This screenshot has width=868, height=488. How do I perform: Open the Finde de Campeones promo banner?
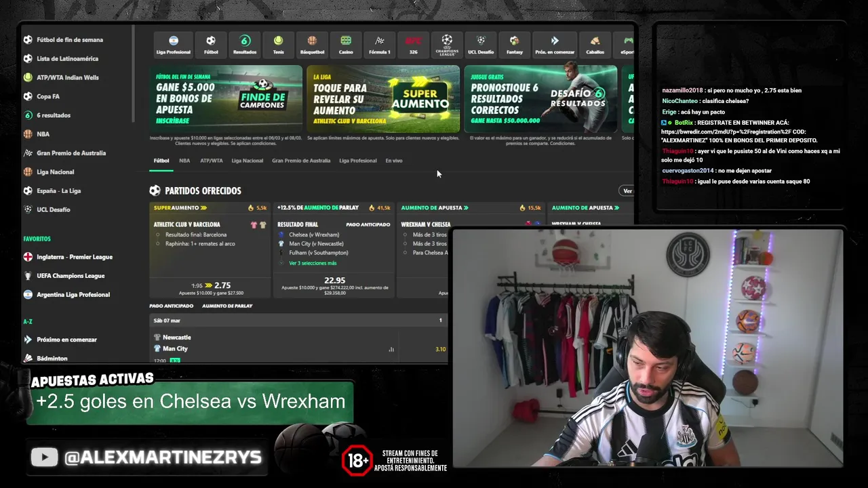226,99
